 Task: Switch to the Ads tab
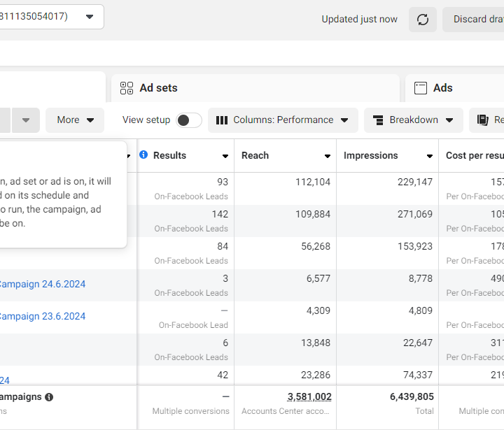click(442, 88)
